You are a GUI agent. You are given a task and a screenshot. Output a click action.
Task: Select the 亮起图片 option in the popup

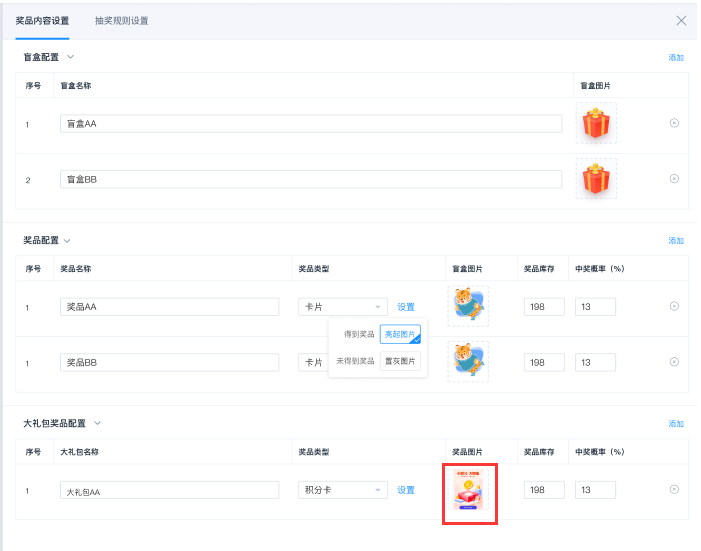click(400, 334)
